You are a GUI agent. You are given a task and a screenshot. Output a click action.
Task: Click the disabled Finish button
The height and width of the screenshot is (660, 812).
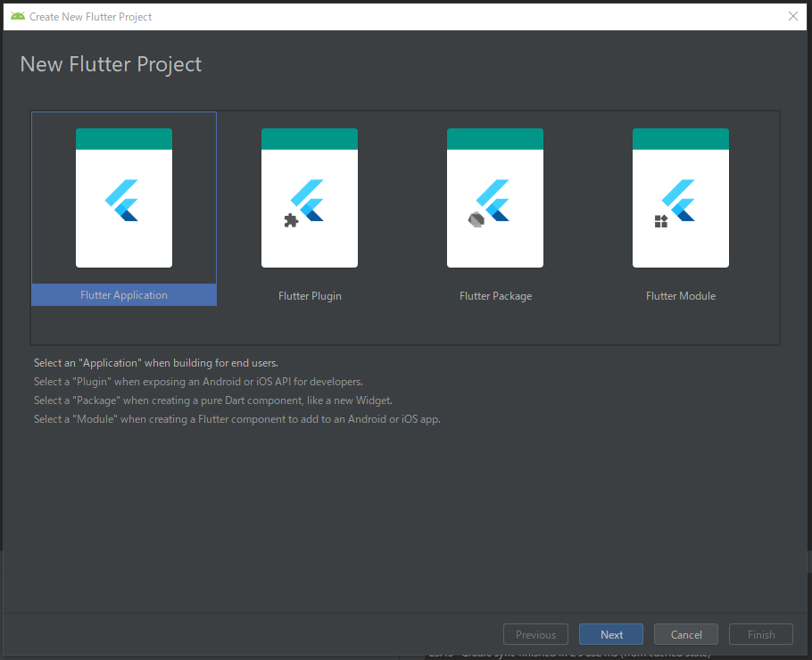[x=761, y=635]
